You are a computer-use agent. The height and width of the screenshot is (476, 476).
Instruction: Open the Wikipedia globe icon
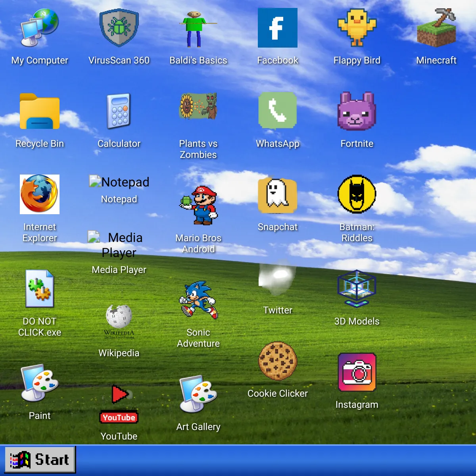(x=119, y=321)
